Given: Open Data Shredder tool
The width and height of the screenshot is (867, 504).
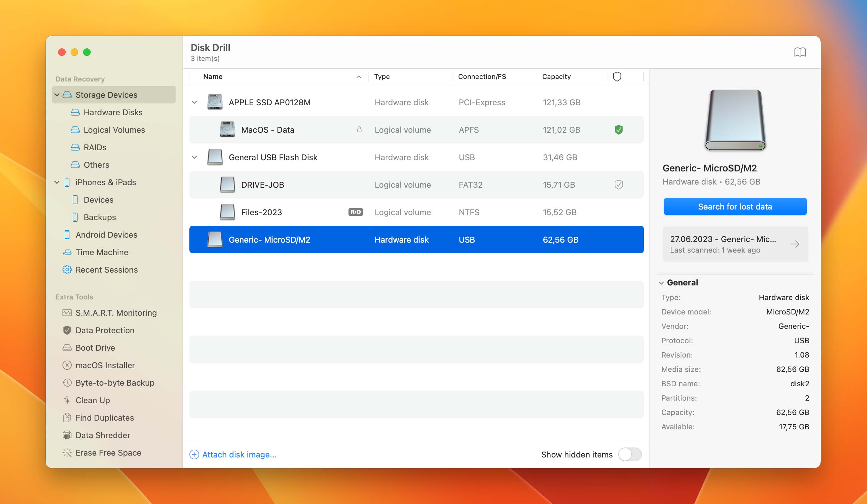Looking at the screenshot, I should pos(103,435).
